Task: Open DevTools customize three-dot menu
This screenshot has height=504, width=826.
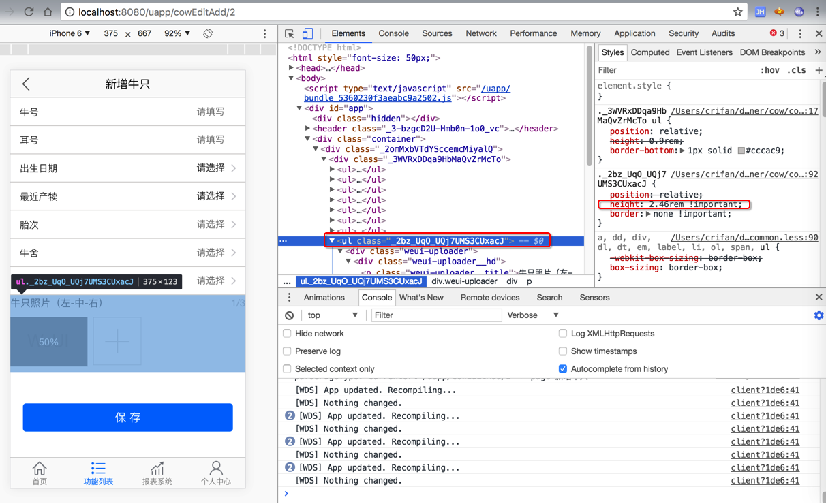Action: [801, 33]
